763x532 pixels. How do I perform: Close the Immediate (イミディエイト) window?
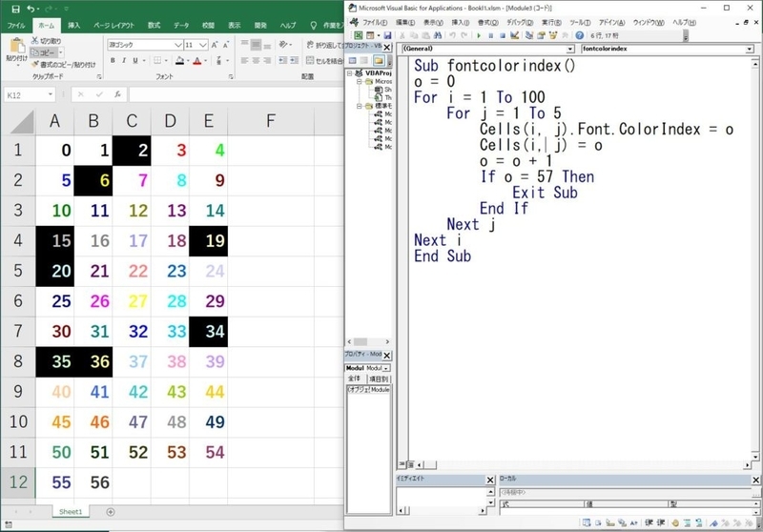pyautogui.click(x=490, y=480)
